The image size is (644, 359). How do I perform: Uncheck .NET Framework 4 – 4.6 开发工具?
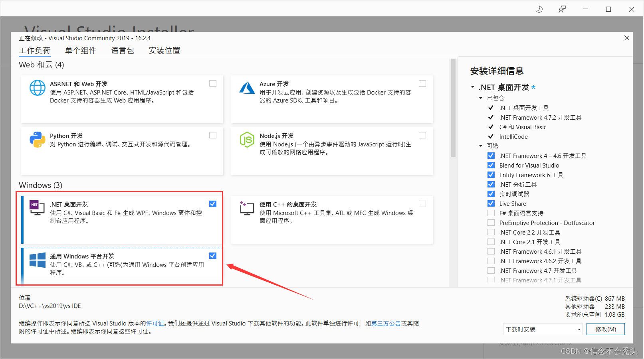point(491,156)
